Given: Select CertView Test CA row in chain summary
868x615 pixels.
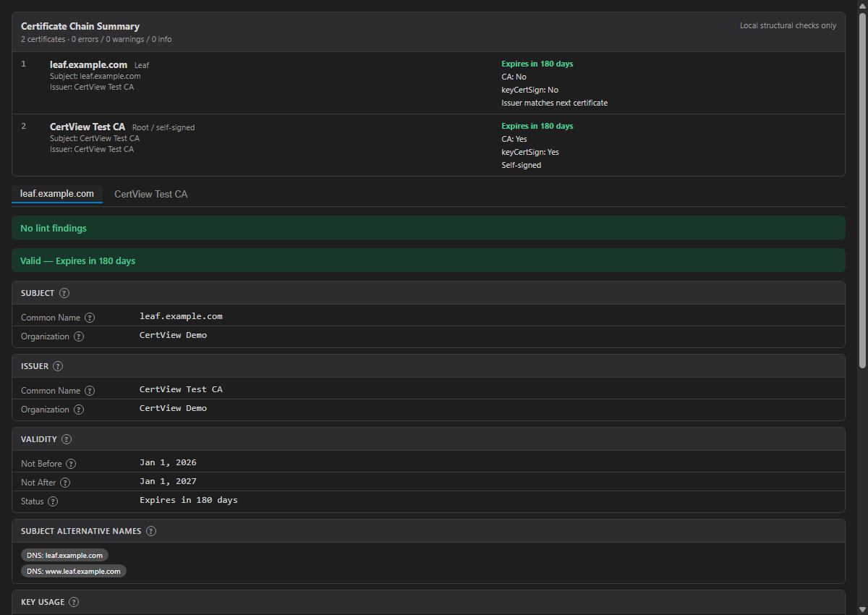Looking at the screenshot, I should pos(428,145).
